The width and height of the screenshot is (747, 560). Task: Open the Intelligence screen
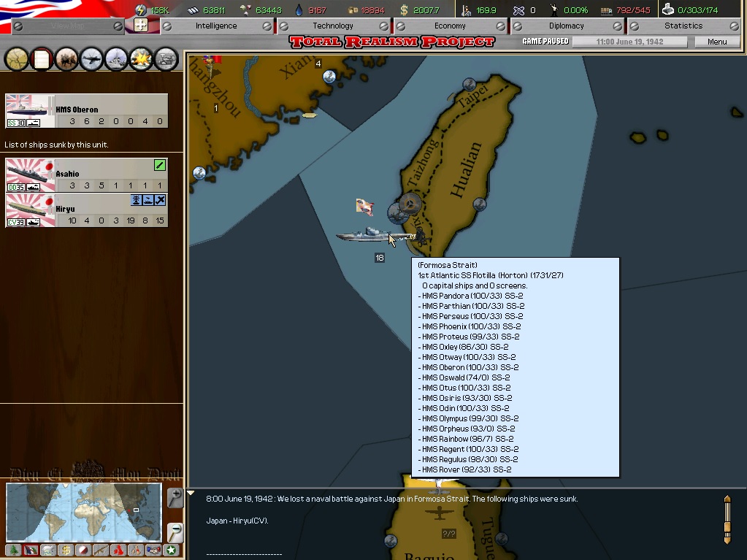[216, 26]
